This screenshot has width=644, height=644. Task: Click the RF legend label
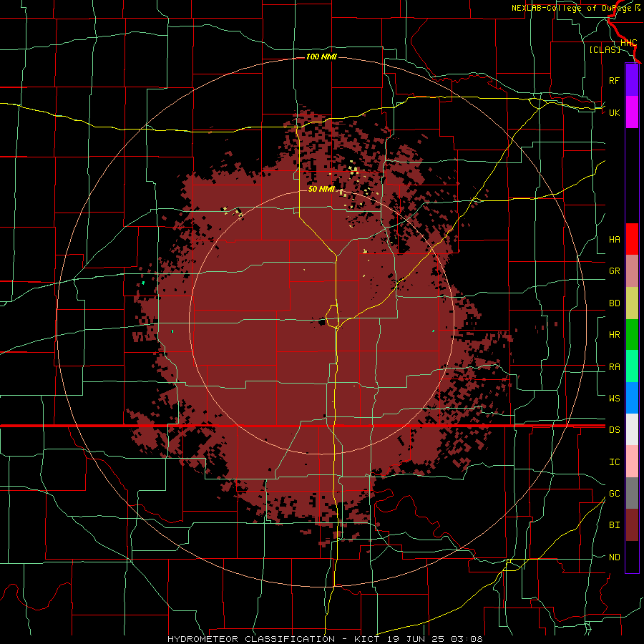[x=614, y=80]
